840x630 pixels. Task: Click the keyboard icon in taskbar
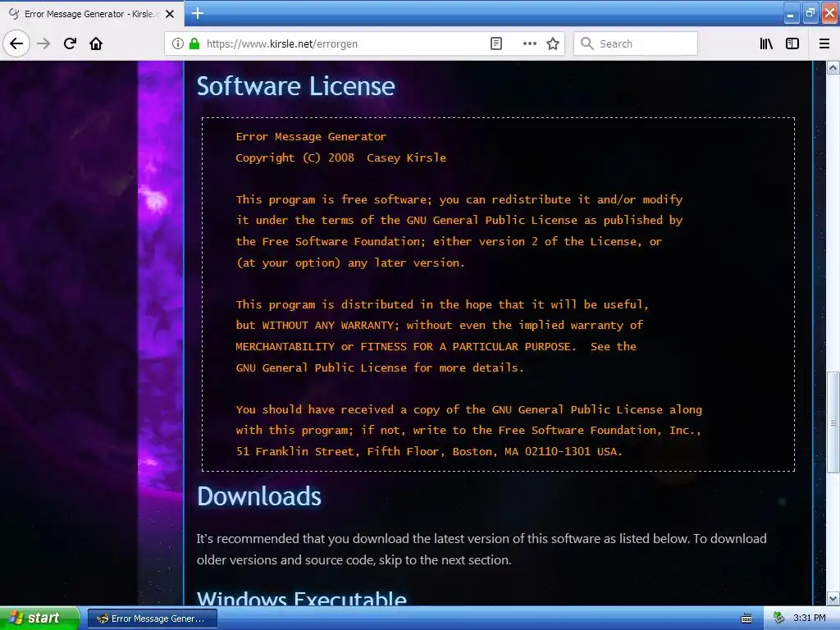click(746, 619)
